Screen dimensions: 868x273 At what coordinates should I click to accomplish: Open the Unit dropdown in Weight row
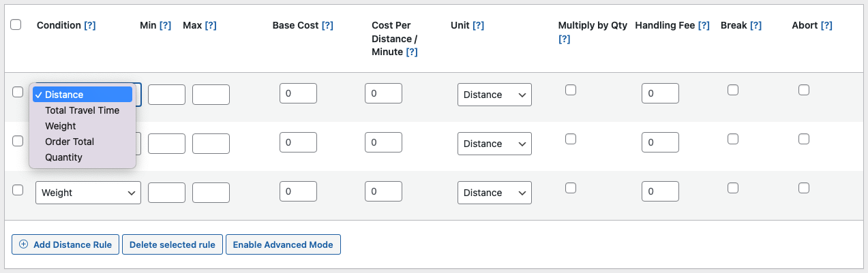tap(494, 193)
